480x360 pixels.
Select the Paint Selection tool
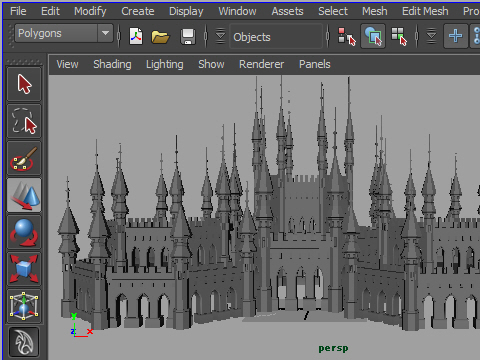[24, 158]
